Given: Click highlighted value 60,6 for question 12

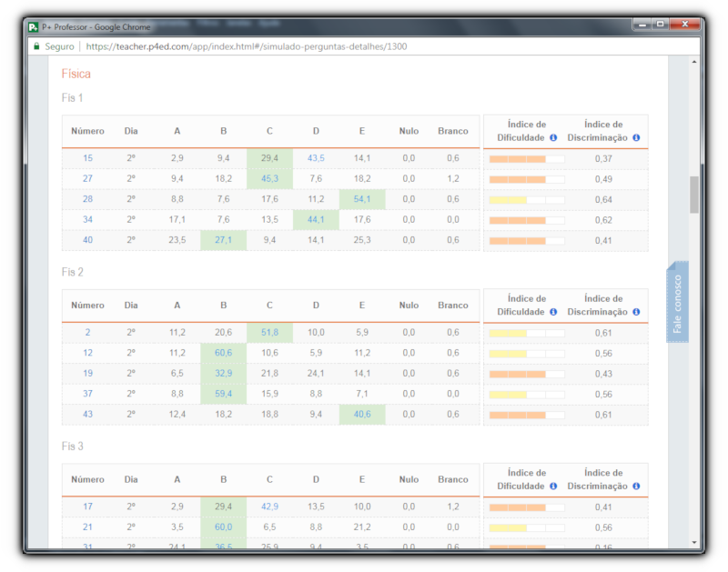Looking at the screenshot, I should click(224, 353).
